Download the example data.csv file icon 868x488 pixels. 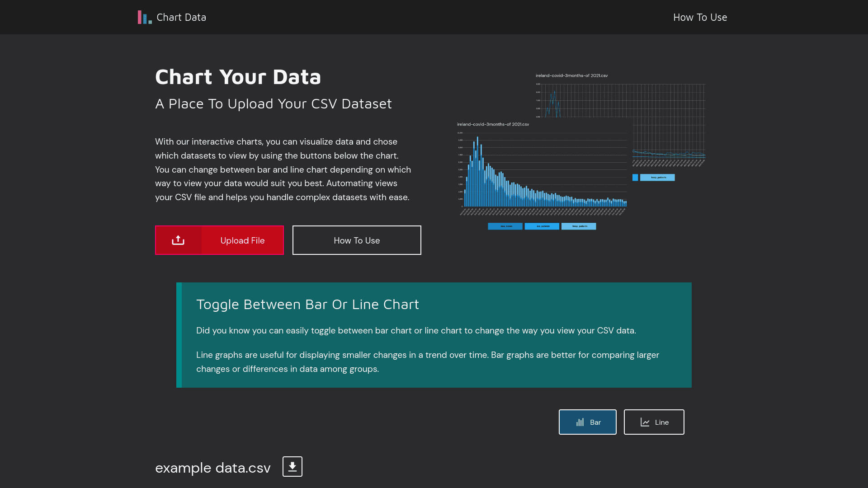pyautogui.click(x=292, y=466)
